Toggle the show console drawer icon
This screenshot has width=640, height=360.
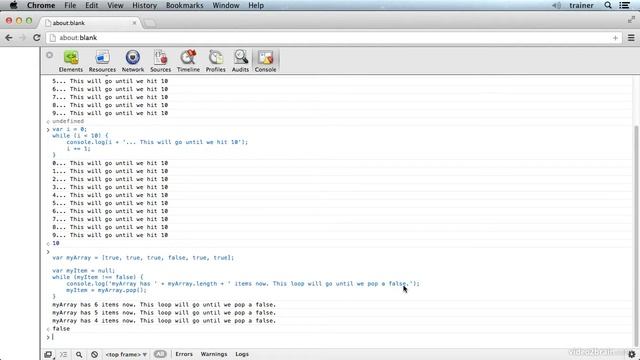coord(63,354)
